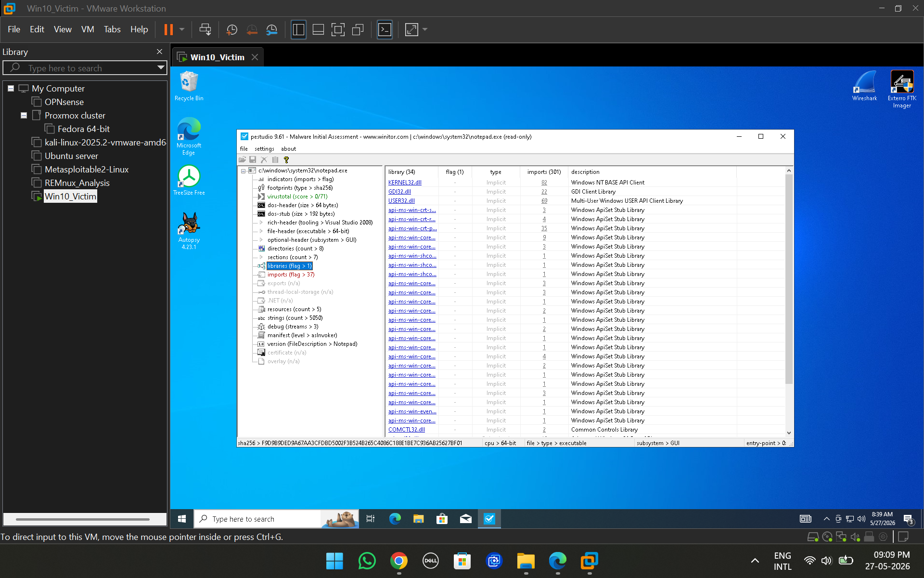Collapse the notepad.exe root tree node
The width and height of the screenshot is (924, 578).
coord(244,171)
